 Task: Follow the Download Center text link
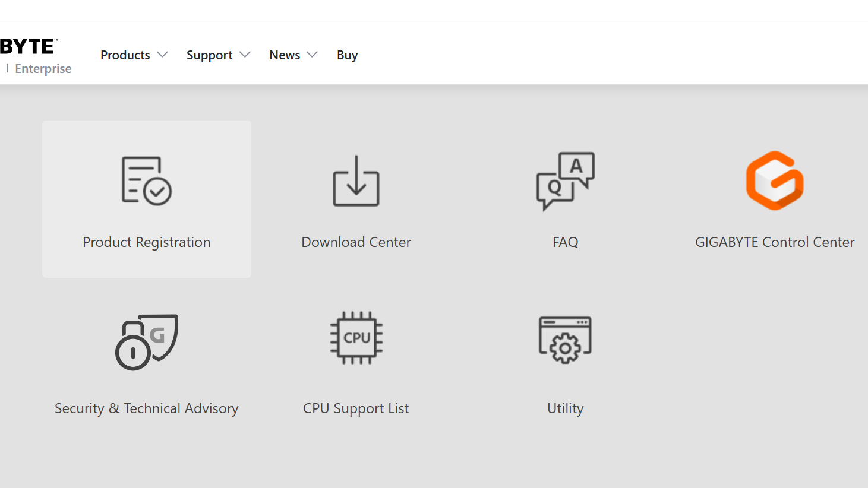[x=356, y=242]
